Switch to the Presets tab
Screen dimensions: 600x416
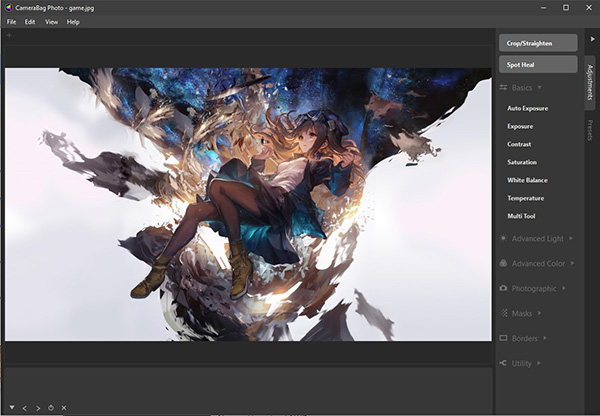[x=591, y=131]
